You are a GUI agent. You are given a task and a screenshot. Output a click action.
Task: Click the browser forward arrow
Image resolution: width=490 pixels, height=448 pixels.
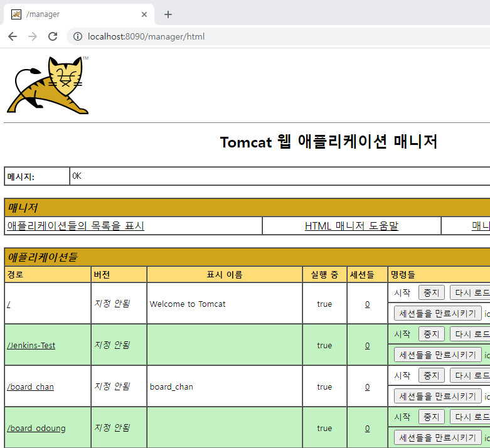pyautogui.click(x=33, y=36)
